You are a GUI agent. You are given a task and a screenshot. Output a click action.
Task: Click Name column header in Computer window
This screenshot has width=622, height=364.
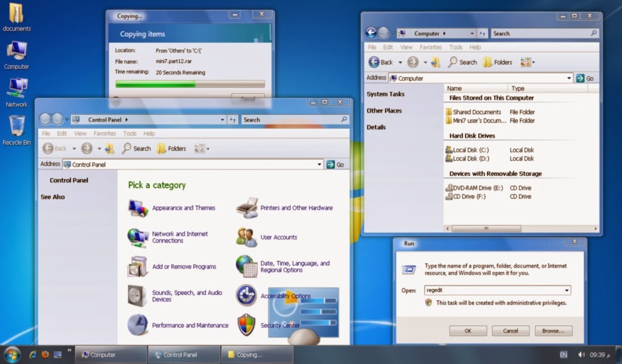475,89
